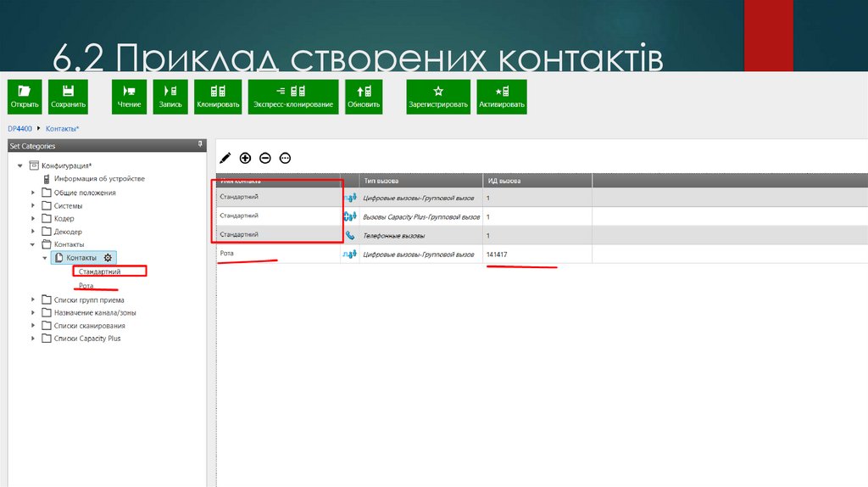Pin the Set Categories panel

pos(200,144)
